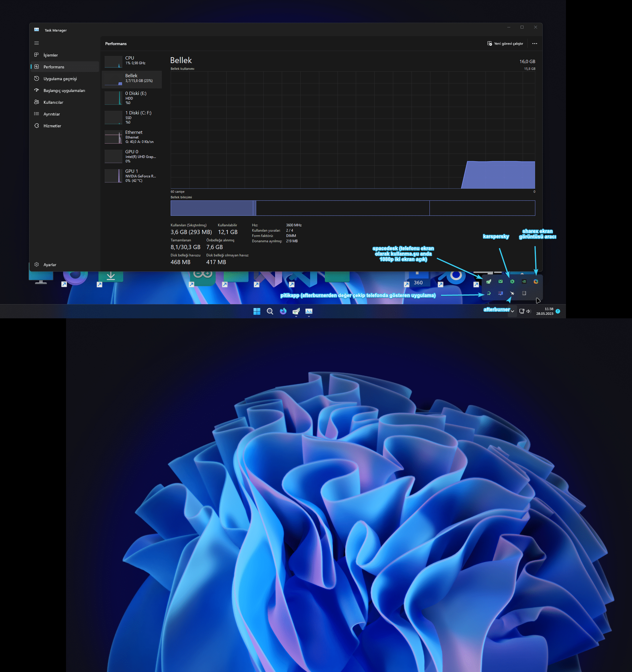
Task: Click the ShareX tray icon
Action: (536, 281)
